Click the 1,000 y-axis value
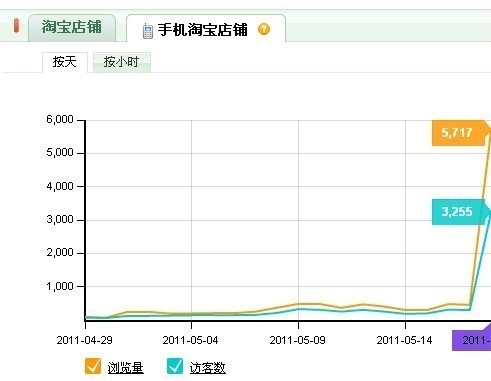This screenshot has width=491, height=381. pyautogui.click(x=60, y=286)
